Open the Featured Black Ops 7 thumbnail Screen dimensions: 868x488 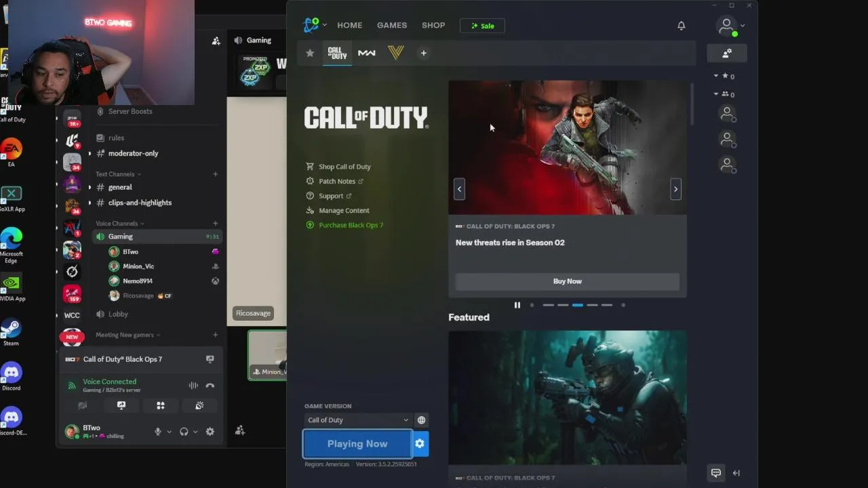click(x=568, y=398)
